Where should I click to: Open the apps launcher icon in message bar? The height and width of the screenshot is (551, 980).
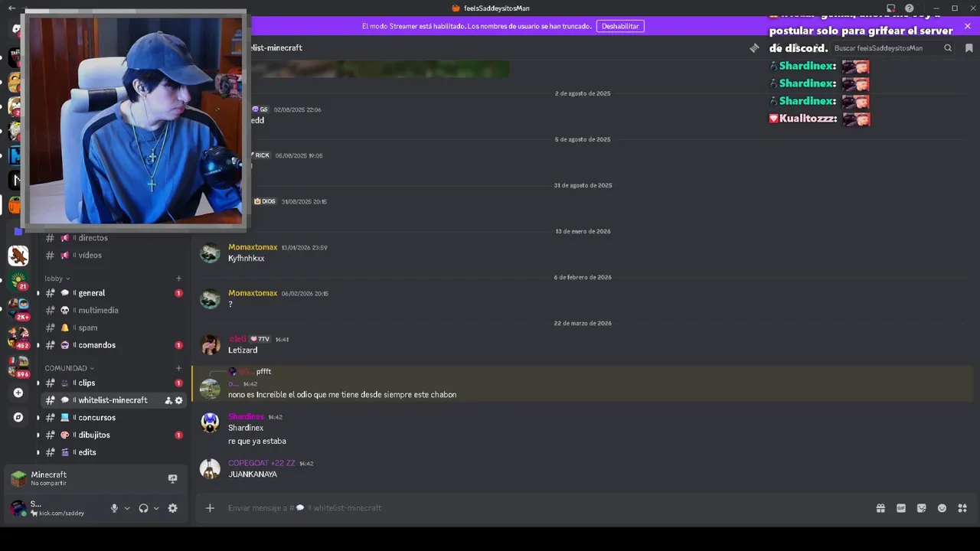click(962, 508)
